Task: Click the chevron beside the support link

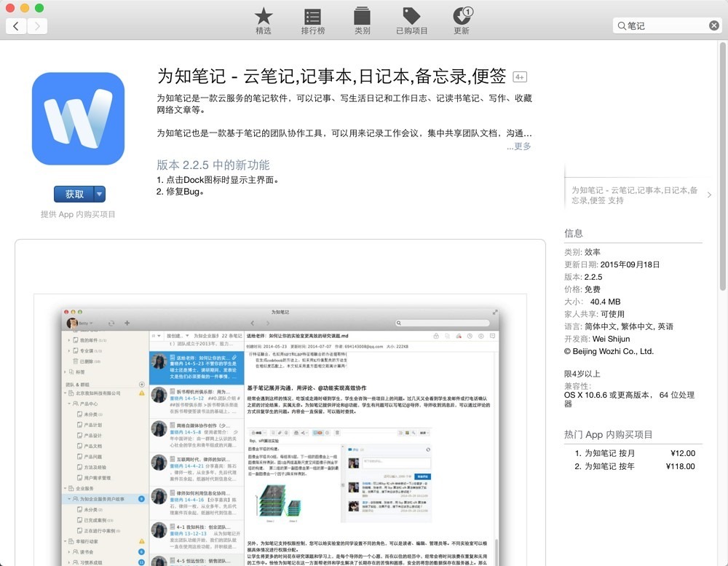Action: pyautogui.click(x=709, y=195)
